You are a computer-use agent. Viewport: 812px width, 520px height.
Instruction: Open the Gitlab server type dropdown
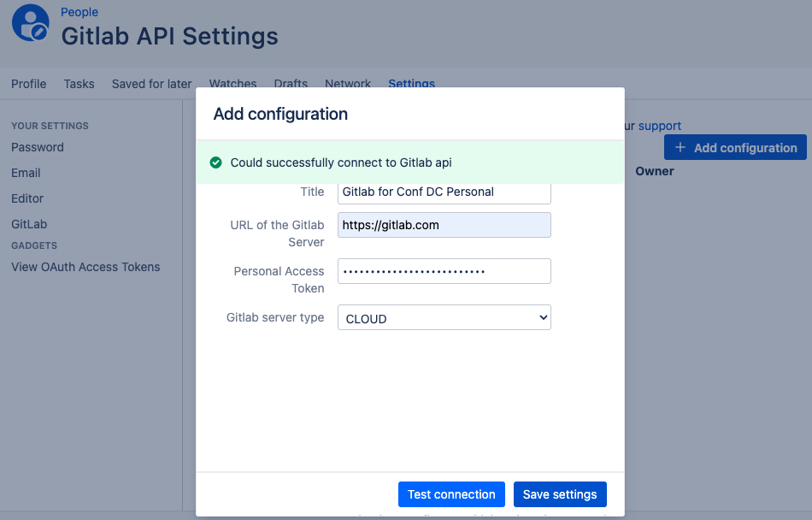point(444,317)
